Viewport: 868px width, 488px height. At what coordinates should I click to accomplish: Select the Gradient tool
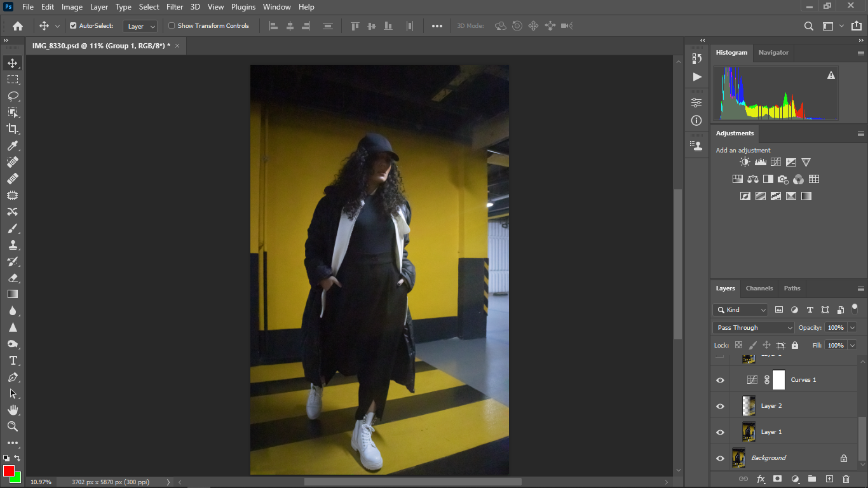(x=13, y=294)
